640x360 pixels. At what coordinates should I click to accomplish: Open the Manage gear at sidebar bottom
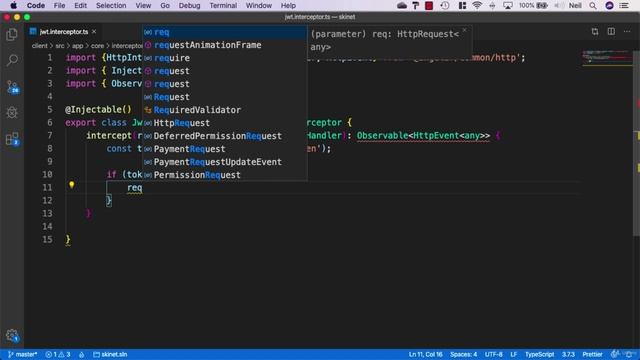(x=12, y=336)
